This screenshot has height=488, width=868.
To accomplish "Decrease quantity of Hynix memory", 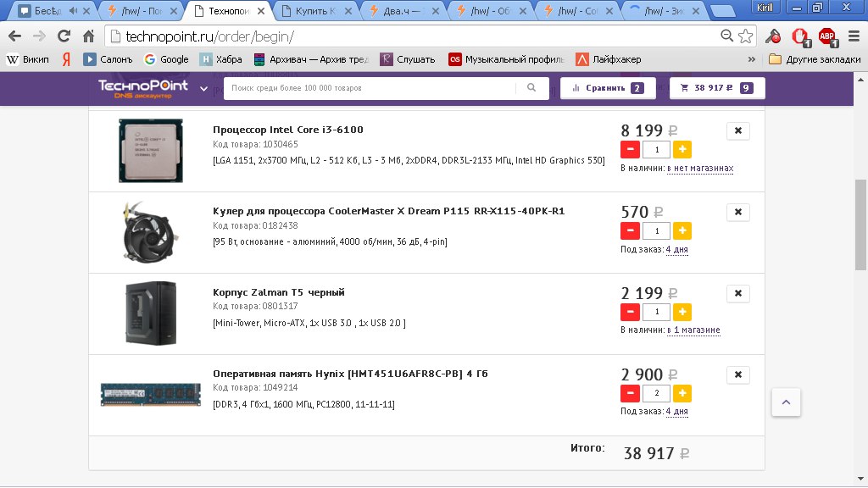I will pyautogui.click(x=630, y=393).
